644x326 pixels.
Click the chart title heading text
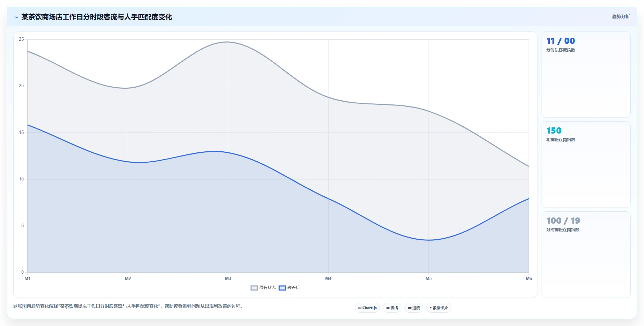97,17
